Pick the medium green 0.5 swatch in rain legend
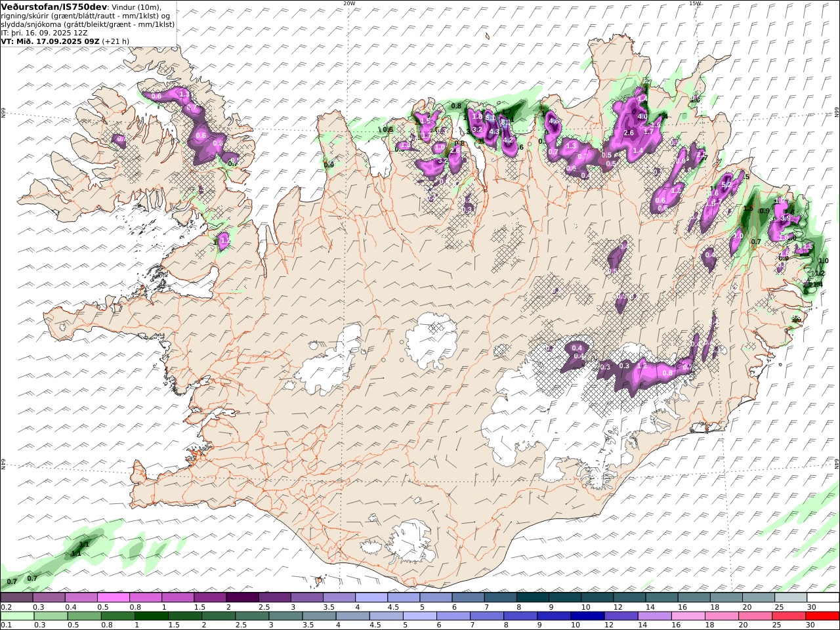Screen dimensions: 840x630 [84, 616]
